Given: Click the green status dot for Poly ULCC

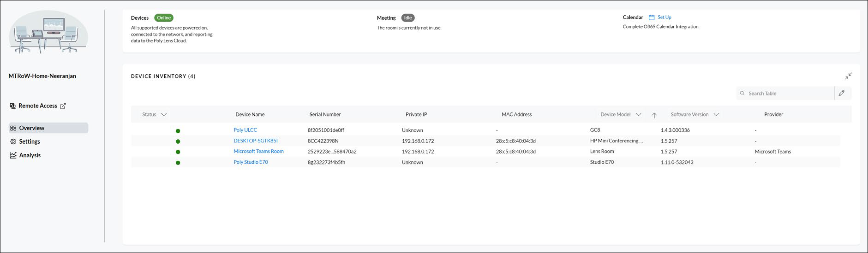Looking at the screenshot, I should (178, 131).
